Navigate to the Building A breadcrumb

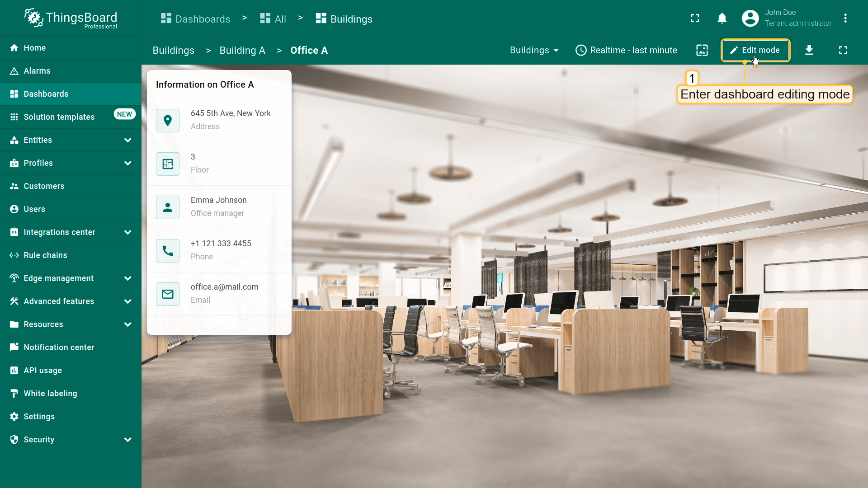[242, 51]
